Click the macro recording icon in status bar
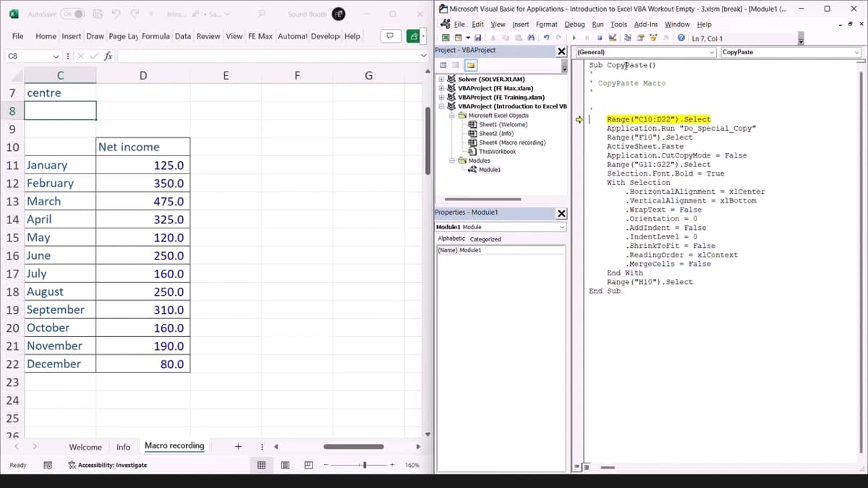This screenshot has height=488, width=868. [x=48, y=466]
